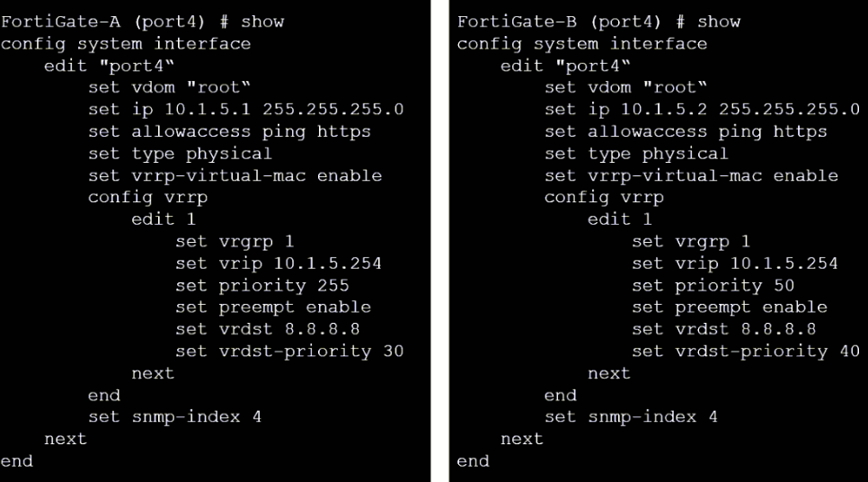Click the vrip 10.1.5.254 line on FortiGate-B
This screenshot has height=482, width=868.
735,263
